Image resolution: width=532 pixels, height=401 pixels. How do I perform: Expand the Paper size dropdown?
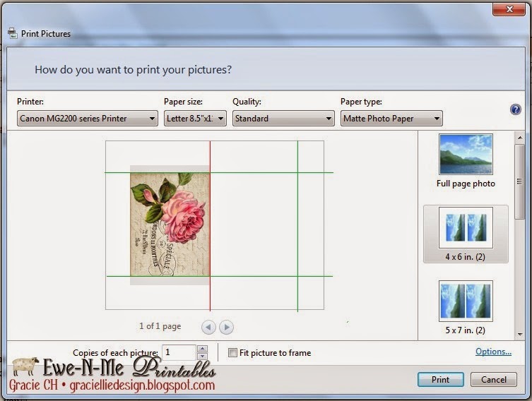pyautogui.click(x=195, y=119)
